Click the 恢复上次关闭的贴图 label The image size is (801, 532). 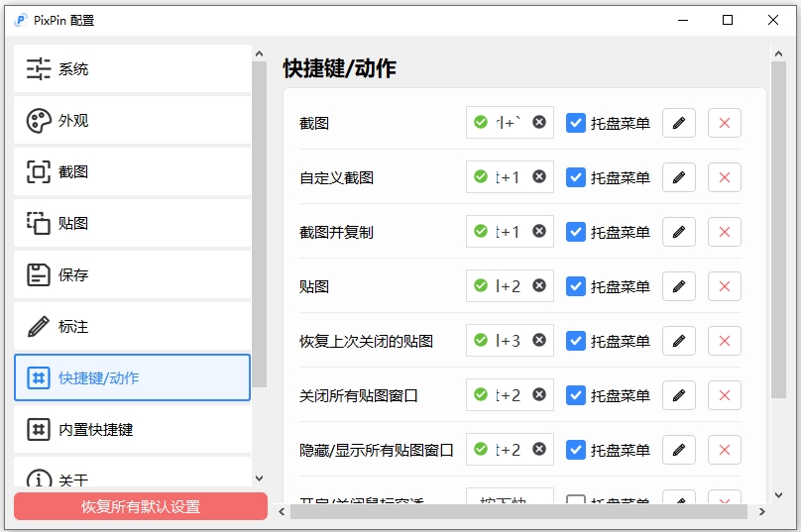click(366, 341)
